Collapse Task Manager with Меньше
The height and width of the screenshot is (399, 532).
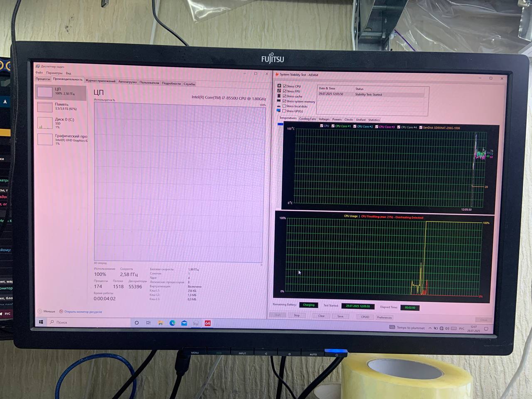tap(47, 311)
